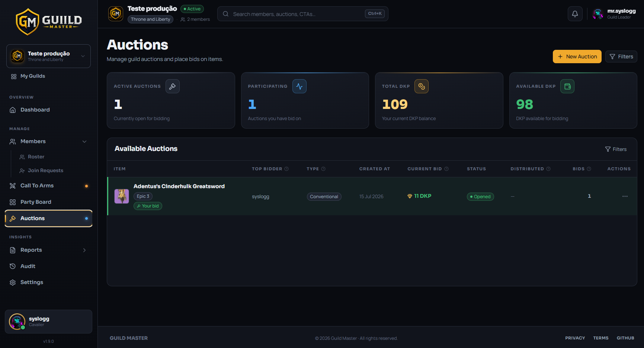The height and width of the screenshot is (348, 644).
Task: Open the three-dot actions menu for Greatsword auction
Action: click(x=625, y=196)
